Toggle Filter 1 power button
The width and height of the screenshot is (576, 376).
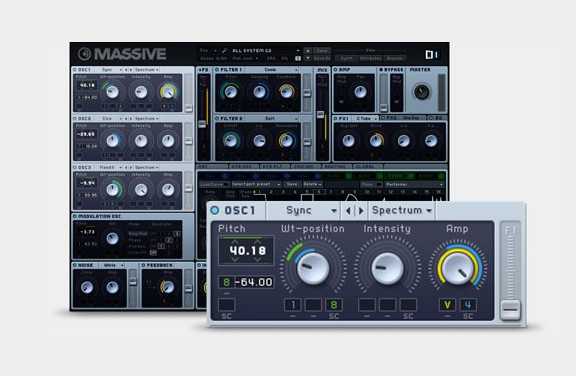tap(217, 69)
